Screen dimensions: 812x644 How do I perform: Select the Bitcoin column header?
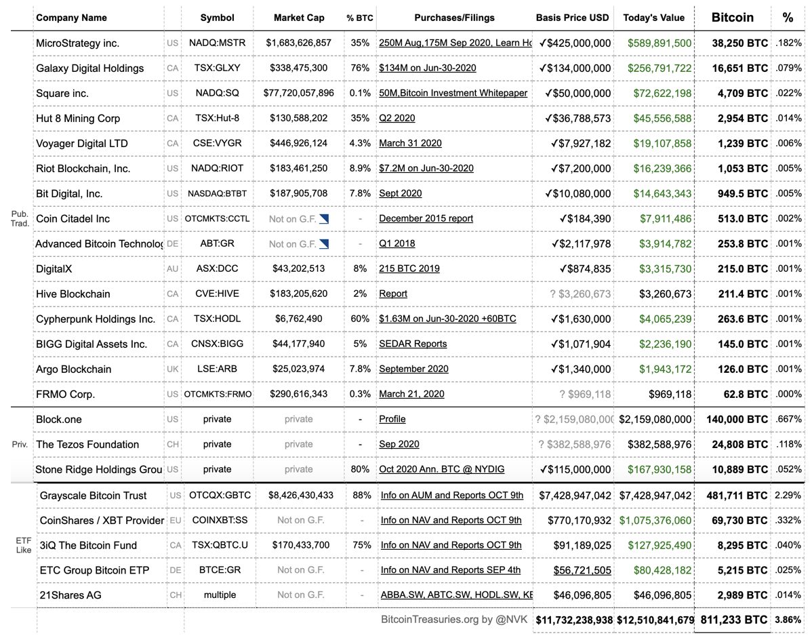click(x=732, y=18)
